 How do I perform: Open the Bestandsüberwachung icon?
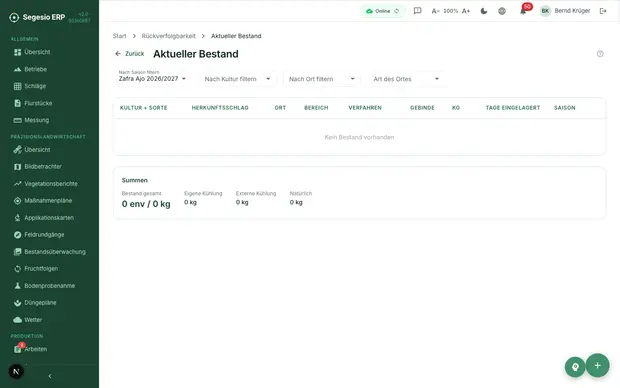pyautogui.click(x=17, y=252)
